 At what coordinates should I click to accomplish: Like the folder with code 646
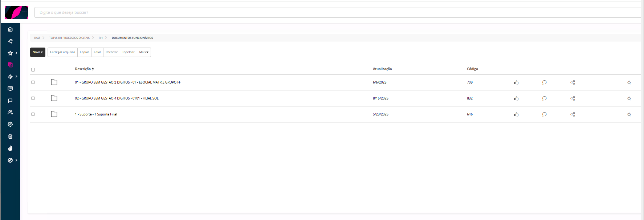tap(516, 114)
